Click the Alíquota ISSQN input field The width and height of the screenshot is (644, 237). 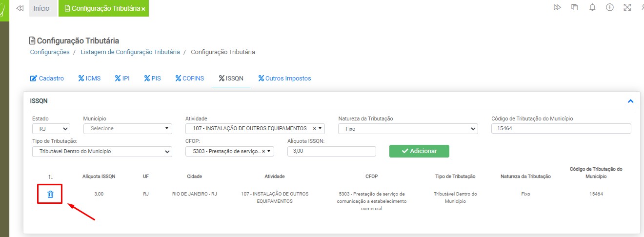coord(332,152)
